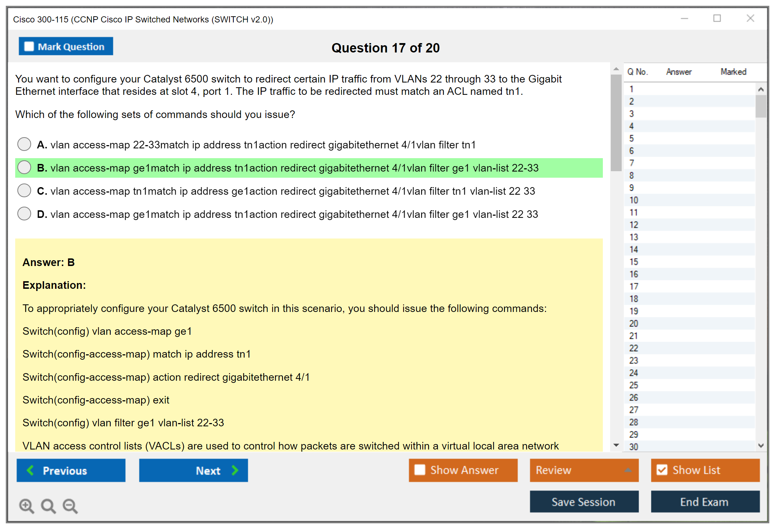Toggle the Show Answer checkbox
The image size is (778, 532).
(420, 470)
